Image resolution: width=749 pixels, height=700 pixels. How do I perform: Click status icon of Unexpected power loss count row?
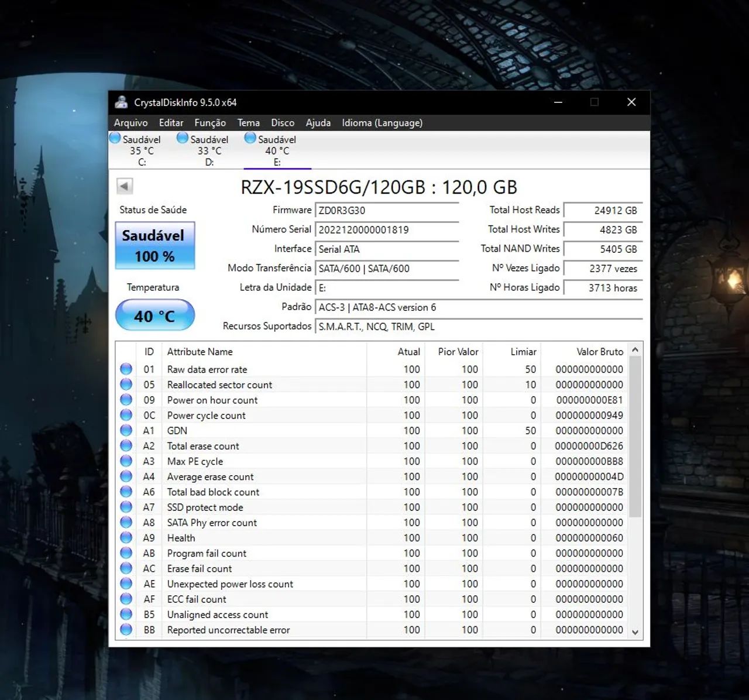[126, 583]
